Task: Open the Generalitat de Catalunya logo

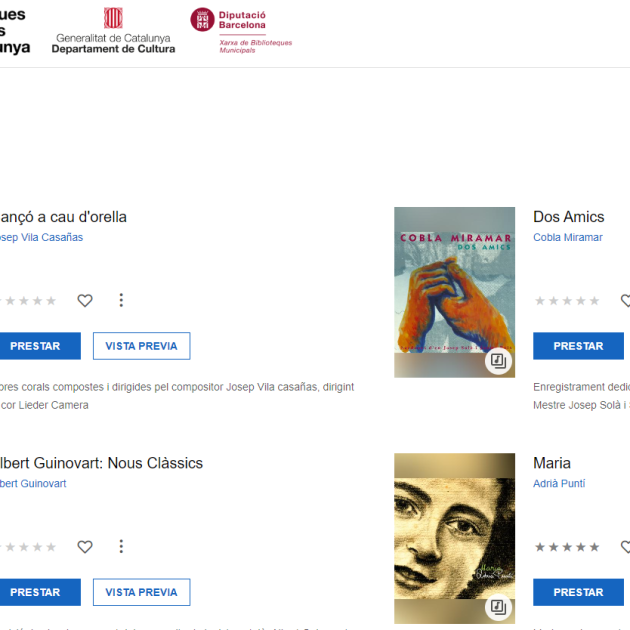Action: pyautogui.click(x=113, y=31)
